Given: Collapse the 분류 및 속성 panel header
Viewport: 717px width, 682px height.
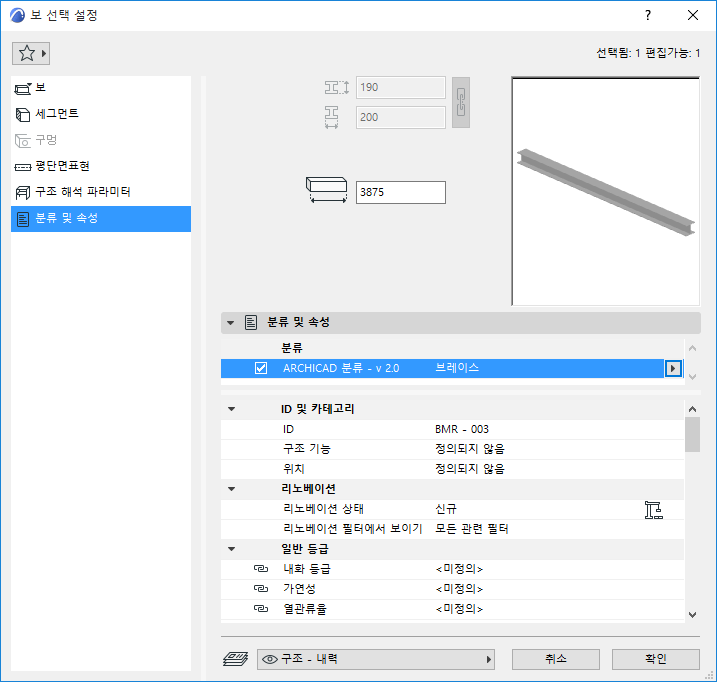Looking at the screenshot, I should pos(230,323).
